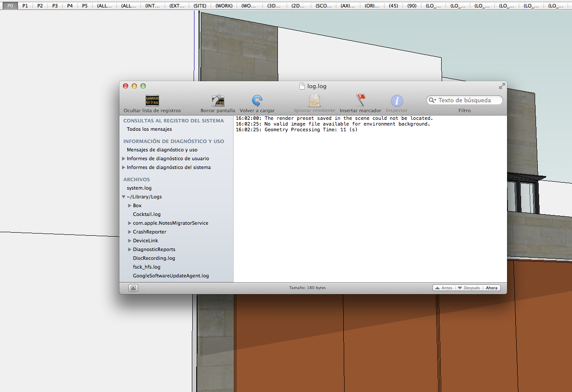Image resolution: width=572 pixels, height=392 pixels.
Task: Expand the DiagnosticReports folder
Action: pyautogui.click(x=130, y=249)
